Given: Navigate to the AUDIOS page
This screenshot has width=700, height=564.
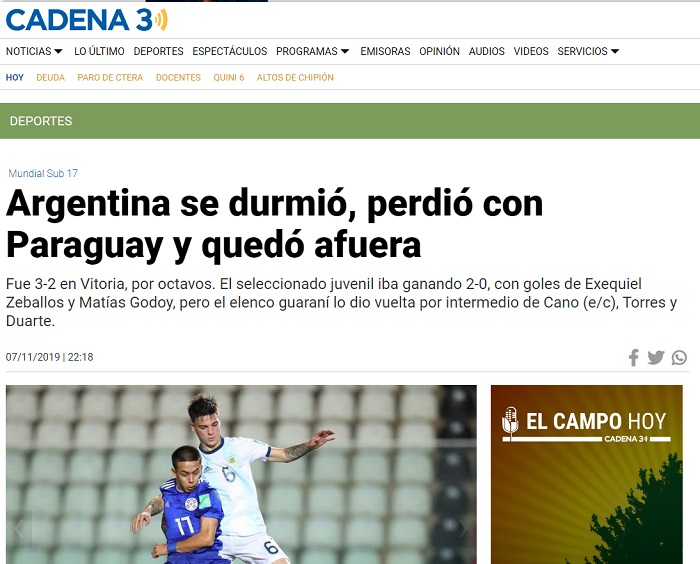Looking at the screenshot, I should click(487, 51).
